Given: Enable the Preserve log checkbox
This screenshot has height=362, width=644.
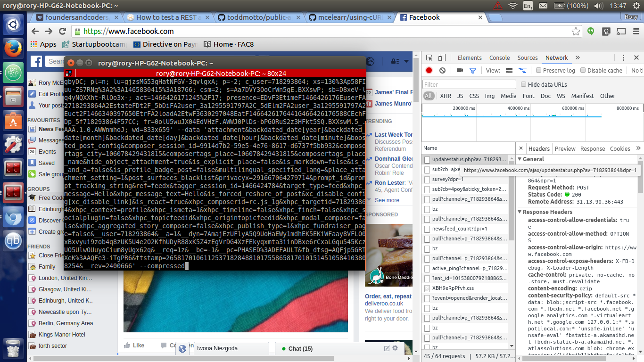Looking at the screenshot, I should coord(539,70).
